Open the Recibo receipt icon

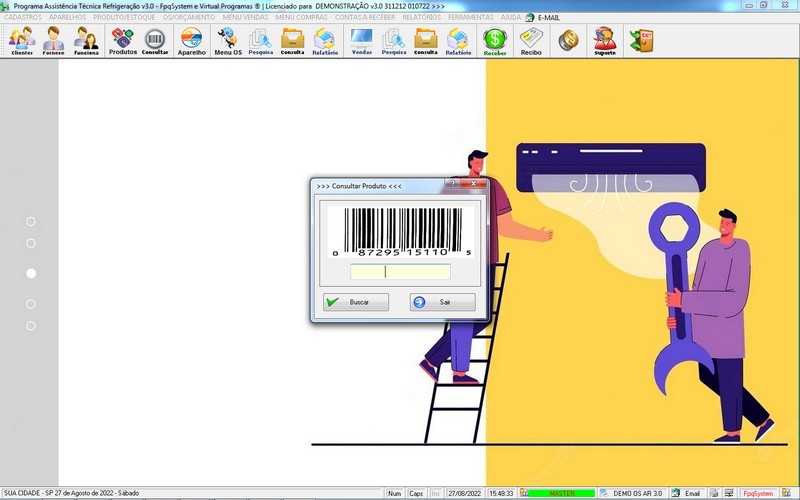point(531,41)
